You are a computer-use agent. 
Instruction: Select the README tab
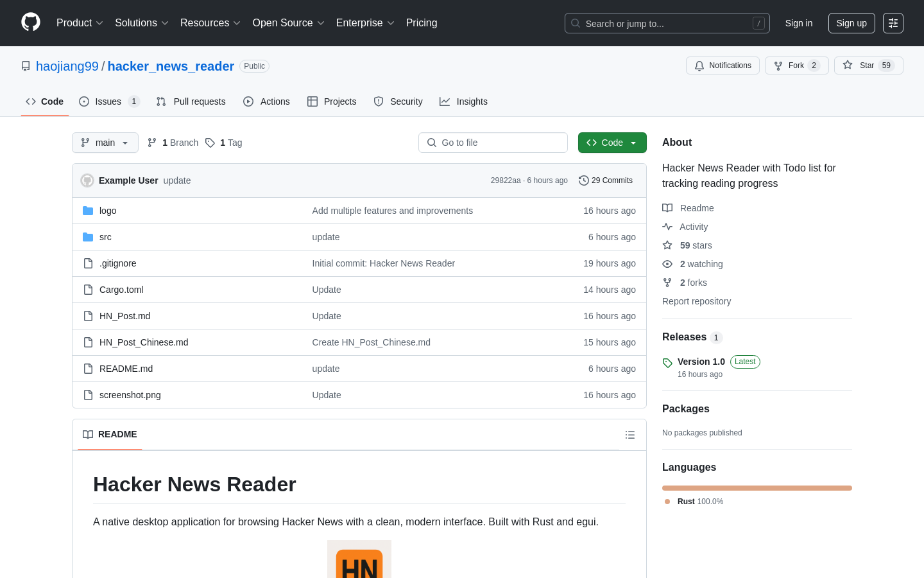point(110,435)
